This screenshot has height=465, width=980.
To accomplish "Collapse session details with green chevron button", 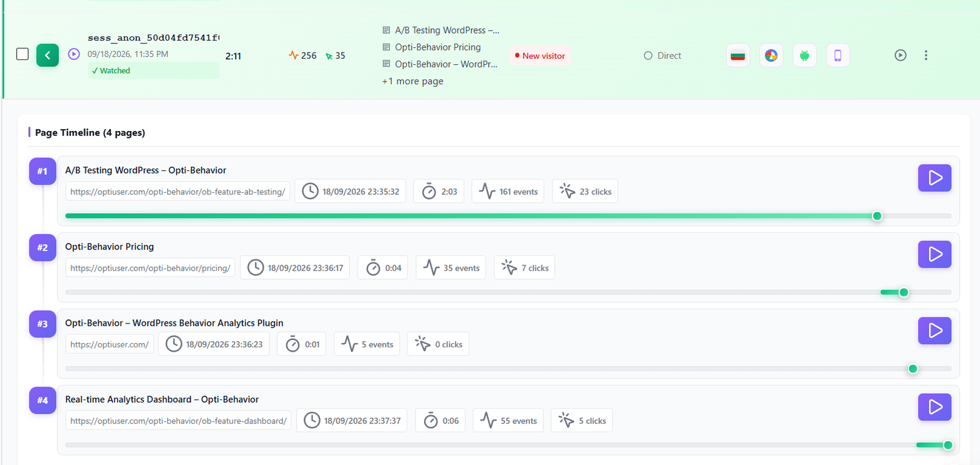I will point(48,55).
